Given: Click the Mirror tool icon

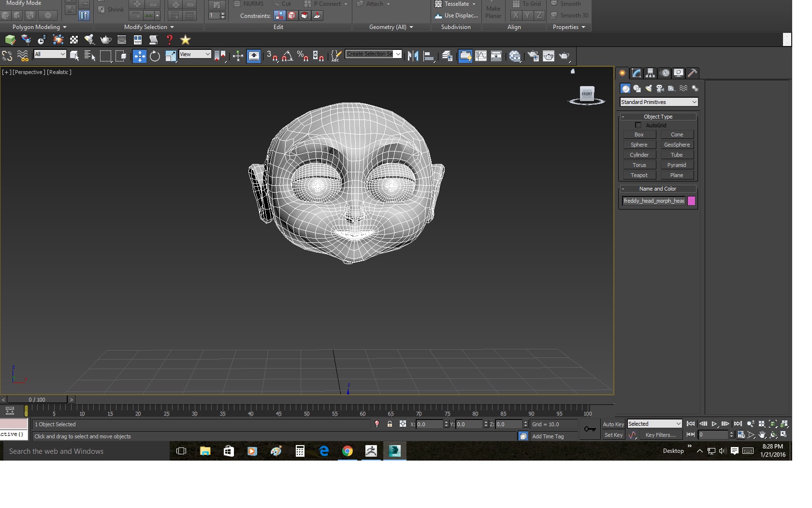Looking at the screenshot, I should [413, 56].
